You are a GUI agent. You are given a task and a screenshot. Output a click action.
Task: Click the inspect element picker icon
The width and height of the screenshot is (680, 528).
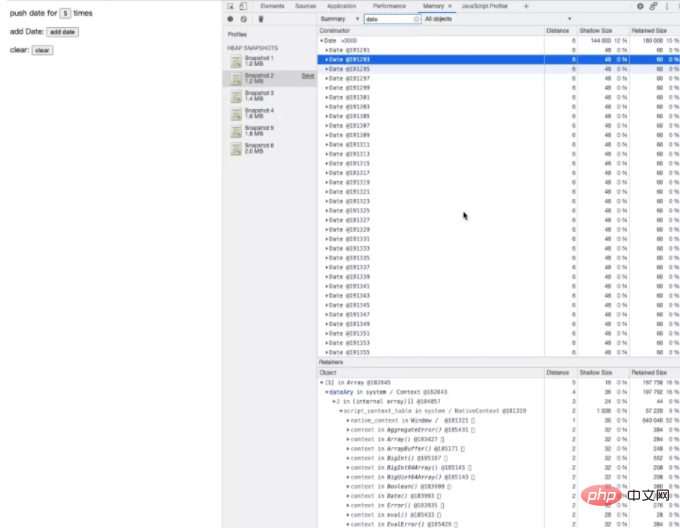(x=230, y=6)
